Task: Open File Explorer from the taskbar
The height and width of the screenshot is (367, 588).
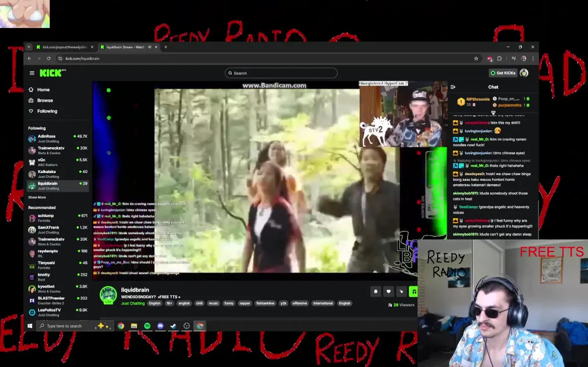Action: coord(134,326)
